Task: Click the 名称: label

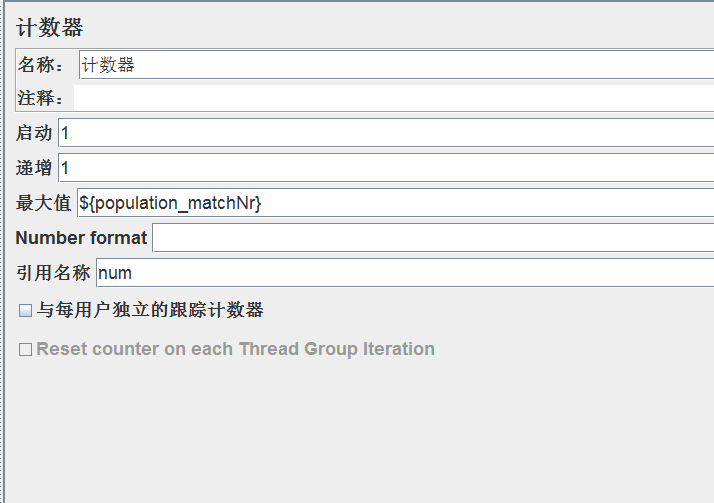Action: coord(42,66)
